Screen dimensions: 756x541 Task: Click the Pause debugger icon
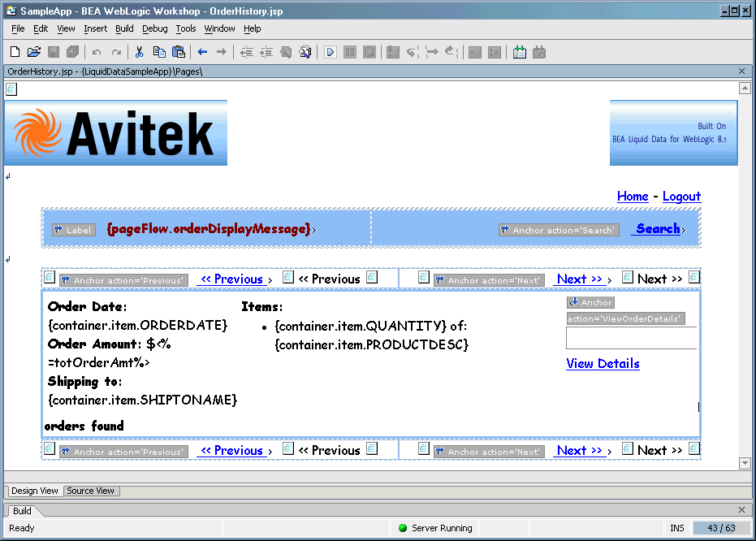[350, 52]
